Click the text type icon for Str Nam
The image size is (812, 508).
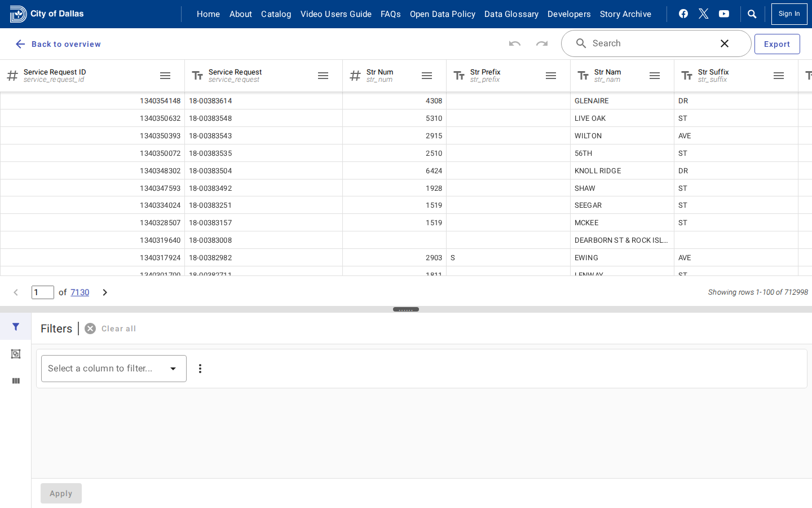click(583, 76)
